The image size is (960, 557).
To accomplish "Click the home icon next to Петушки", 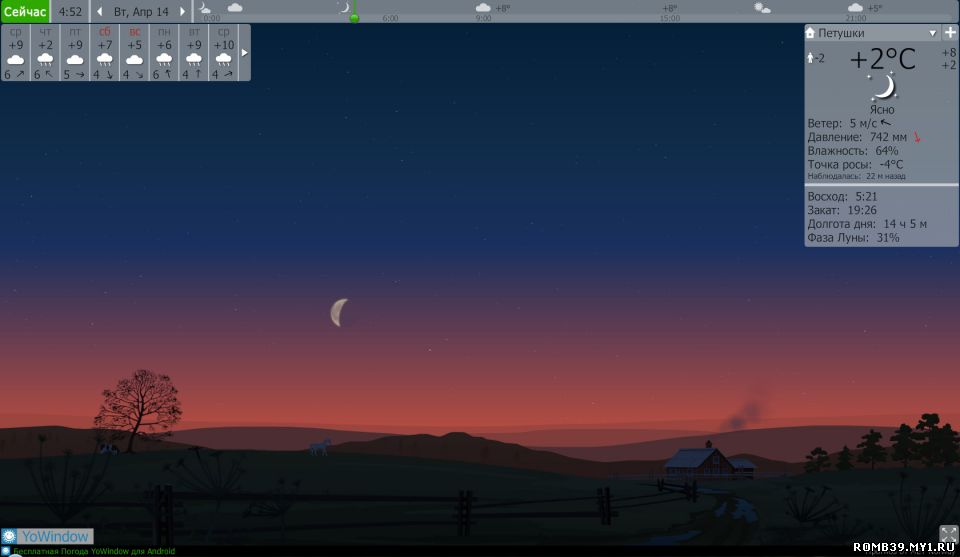I will pyautogui.click(x=811, y=33).
